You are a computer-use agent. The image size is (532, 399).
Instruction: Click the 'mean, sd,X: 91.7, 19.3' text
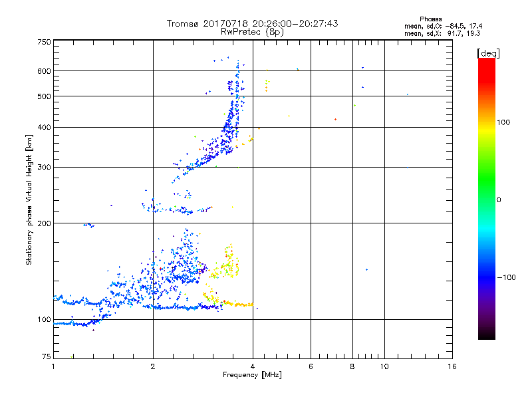tap(442, 33)
